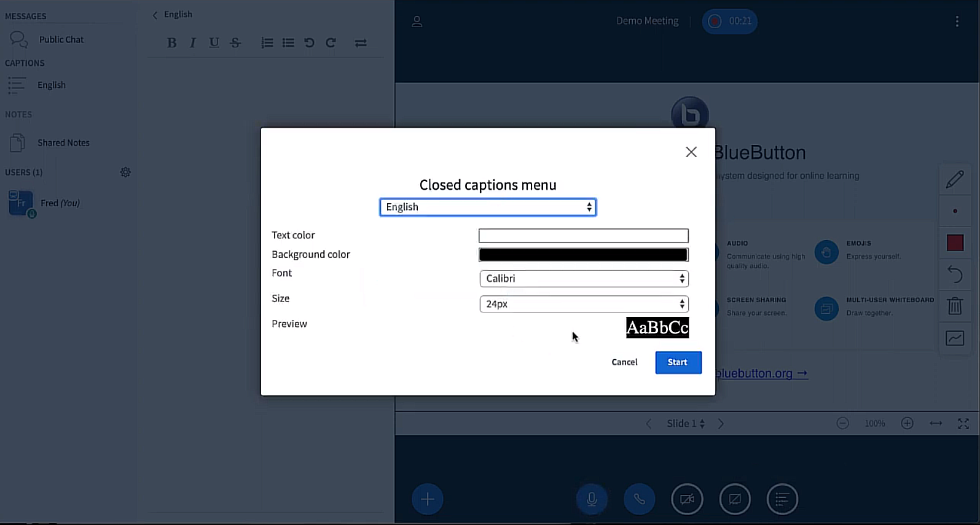The width and height of the screenshot is (980, 525).
Task: Toggle bold formatting in captions editor
Action: pyautogui.click(x=171, y=43)
